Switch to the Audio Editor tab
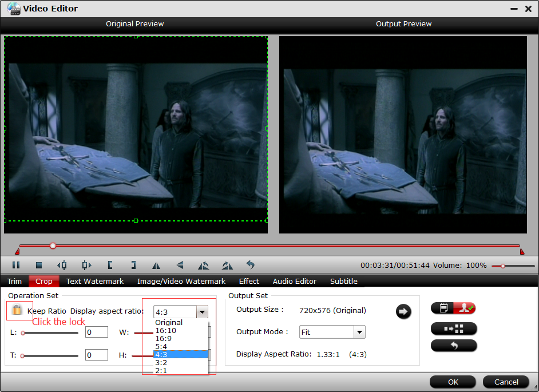 tap(294, 282)
